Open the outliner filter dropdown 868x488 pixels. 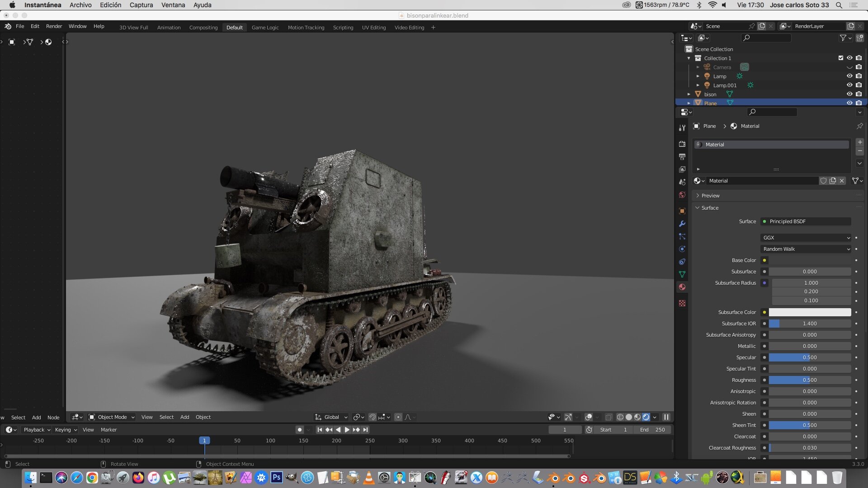pos(845,38)
